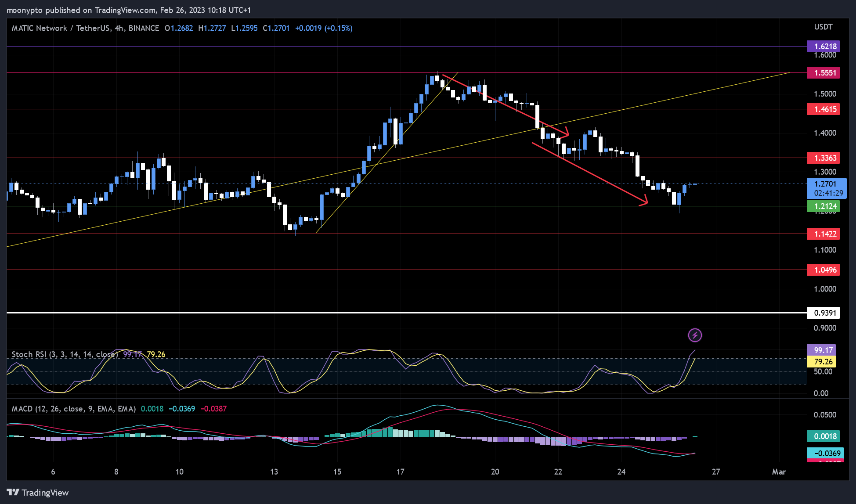Click the low price L1.2595 in header
This screenshot has height=504, width=856.
click(x=244, y=28)
